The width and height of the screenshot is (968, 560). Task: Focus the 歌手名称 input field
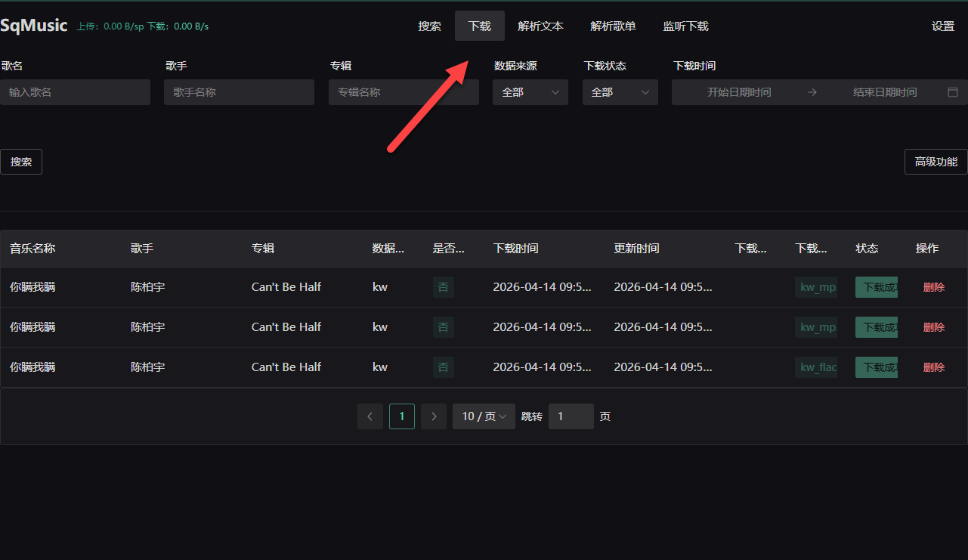point(239,92)
